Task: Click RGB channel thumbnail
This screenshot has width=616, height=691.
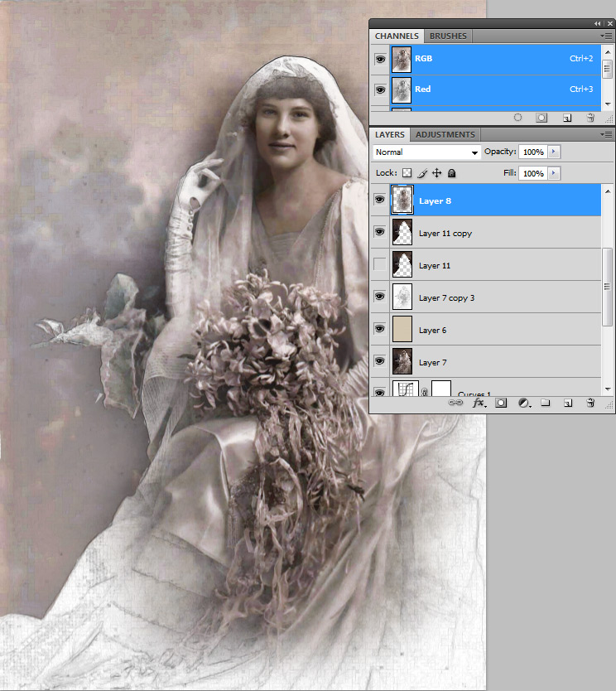Action: 402,59
